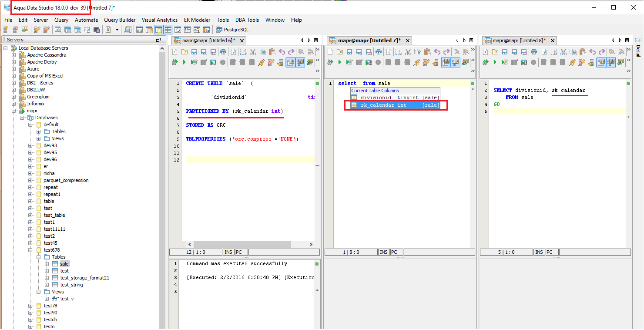644x330 pixels.
Task: Click Open folder icon in Untitled 8 toolbar
Action: pos(496,52)
